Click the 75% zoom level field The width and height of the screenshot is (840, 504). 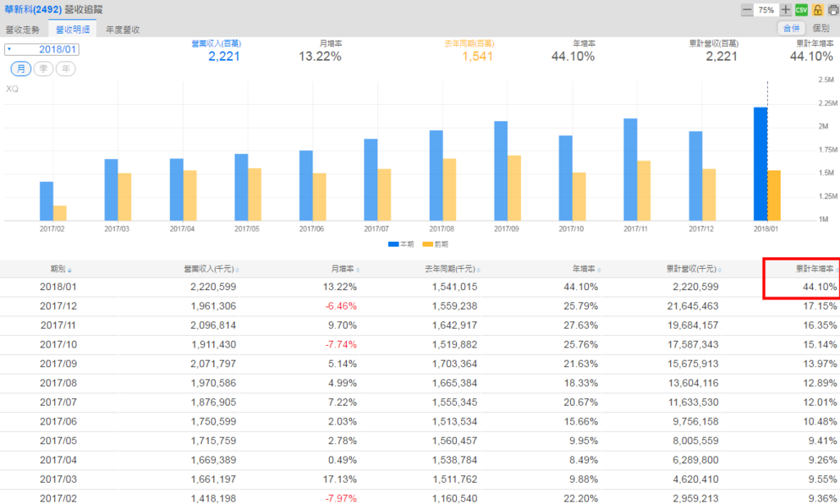(x=766, y=10)
